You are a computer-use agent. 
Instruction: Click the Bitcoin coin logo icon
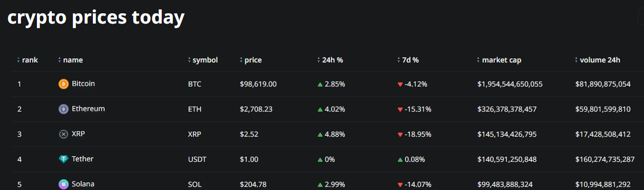point(64,84)
